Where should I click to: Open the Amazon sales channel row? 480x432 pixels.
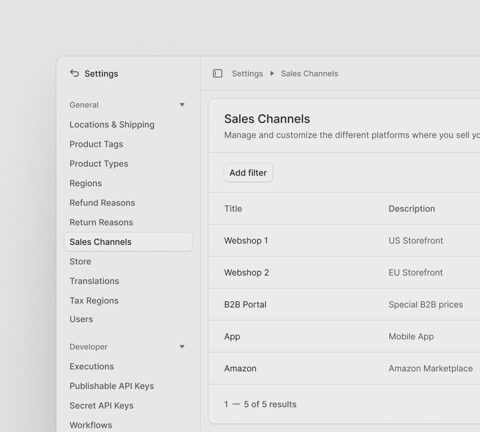click(x=344, y=369)
